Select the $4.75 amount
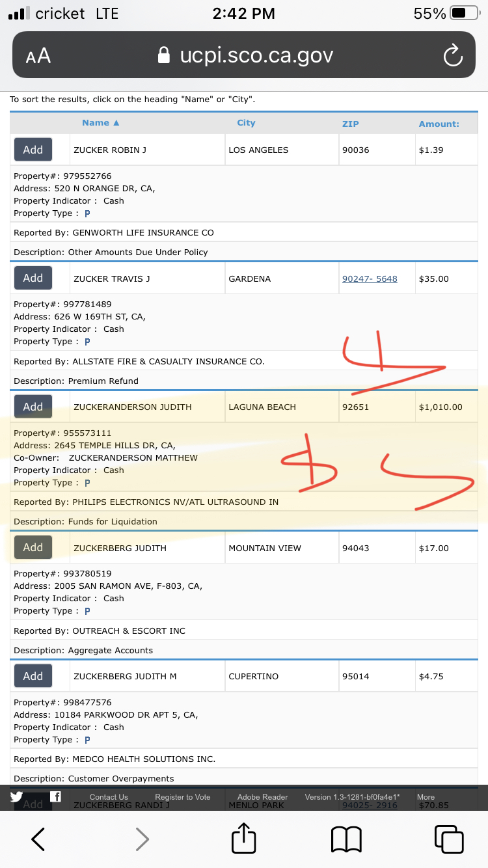This screenshot has width=488, height=868. (431, 677)
